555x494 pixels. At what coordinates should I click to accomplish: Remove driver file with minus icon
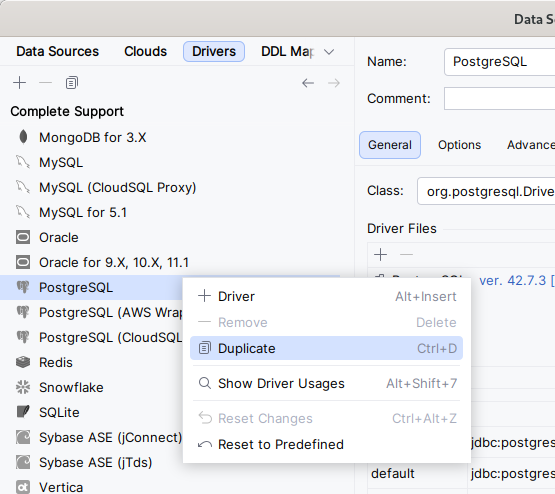point(406,254)
